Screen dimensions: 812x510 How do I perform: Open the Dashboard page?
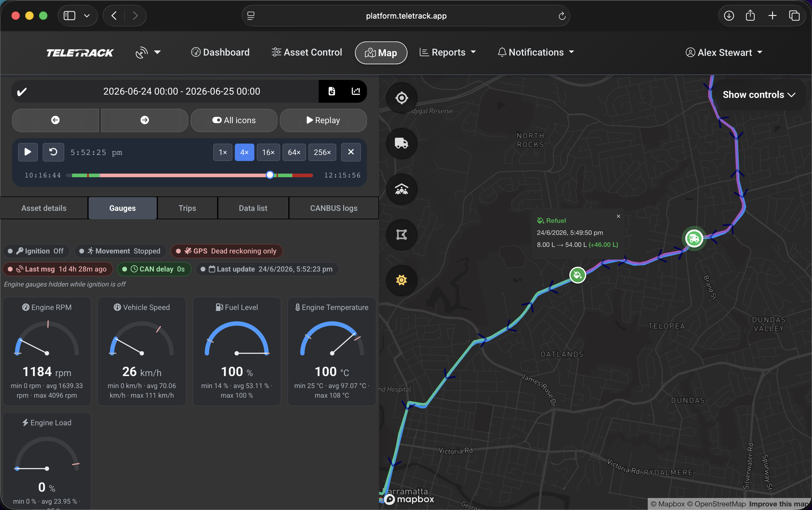tap(220, 52)
